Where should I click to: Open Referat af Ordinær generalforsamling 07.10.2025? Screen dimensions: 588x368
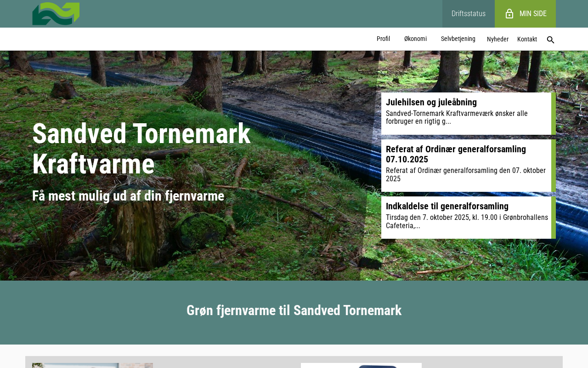click(x=456, y=154)
